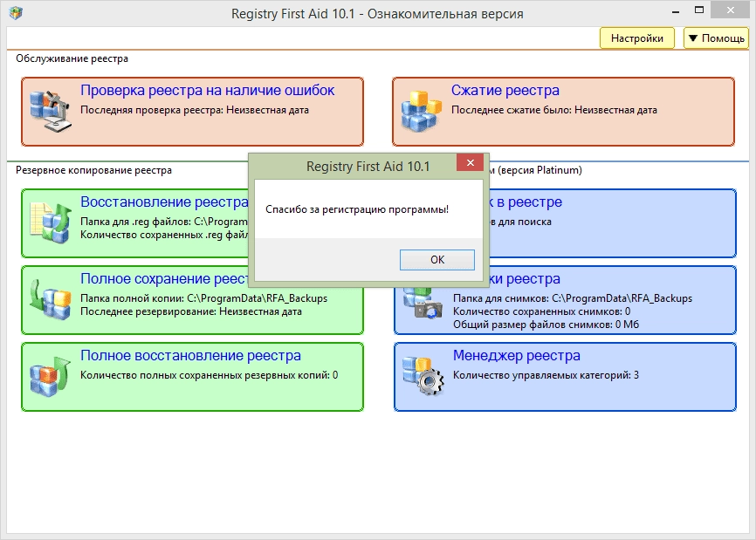The width and height of the screenshot is (756, 540).
Task: Click 'Последняя проверка реестра: Неизвестная дата' text
Action: pos(195,110)
